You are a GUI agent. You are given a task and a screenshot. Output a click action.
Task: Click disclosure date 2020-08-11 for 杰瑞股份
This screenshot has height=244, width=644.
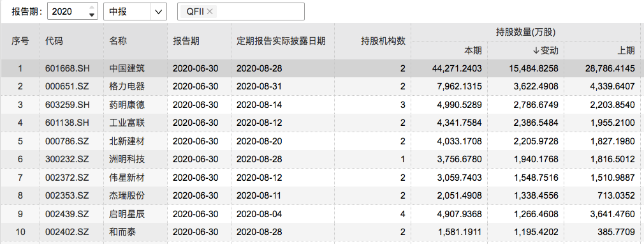(259, 195)
